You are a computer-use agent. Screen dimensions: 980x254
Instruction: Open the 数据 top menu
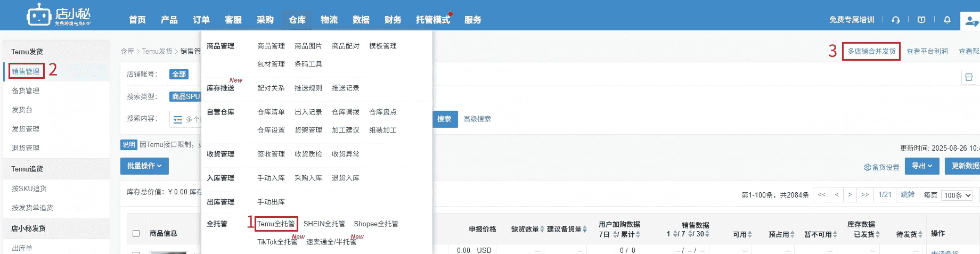tap(361, 20)
